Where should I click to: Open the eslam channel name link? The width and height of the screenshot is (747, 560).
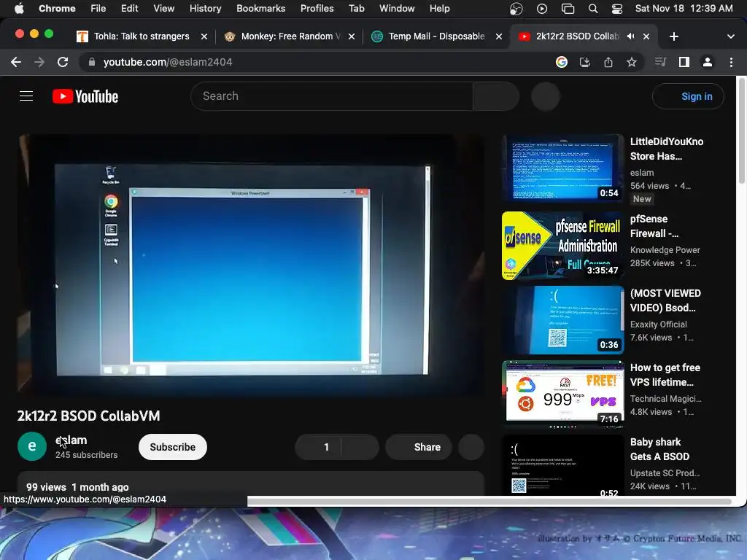pos(71,440)
